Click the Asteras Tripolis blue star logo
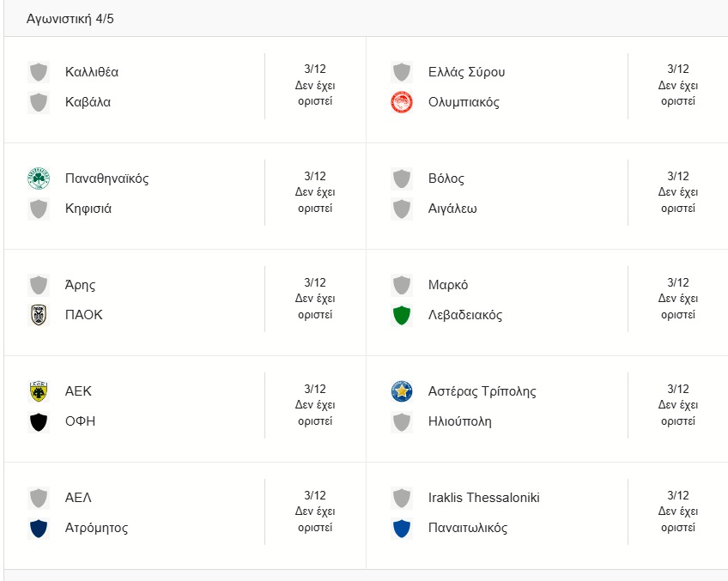This screenshot has height=581, width=728. [401, 391]
